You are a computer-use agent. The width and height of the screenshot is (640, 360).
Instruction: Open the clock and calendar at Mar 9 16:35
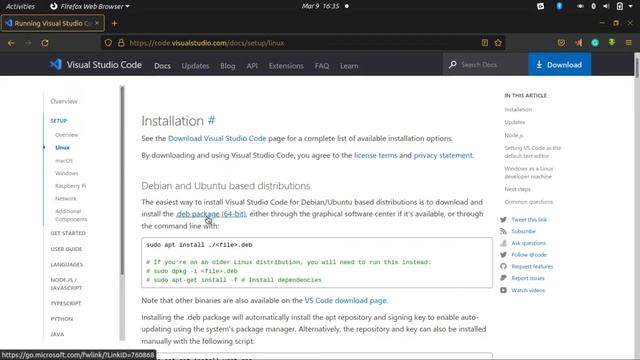321,6
